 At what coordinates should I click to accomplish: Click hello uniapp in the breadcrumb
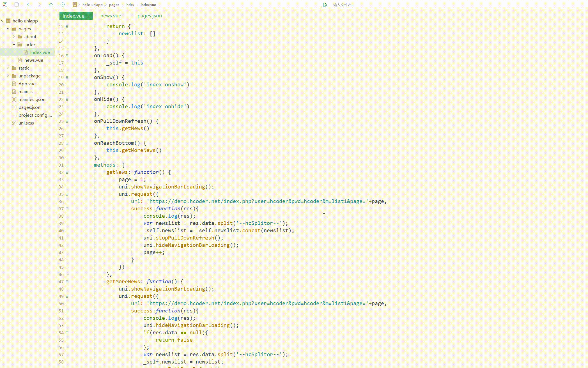click(93, 5)
